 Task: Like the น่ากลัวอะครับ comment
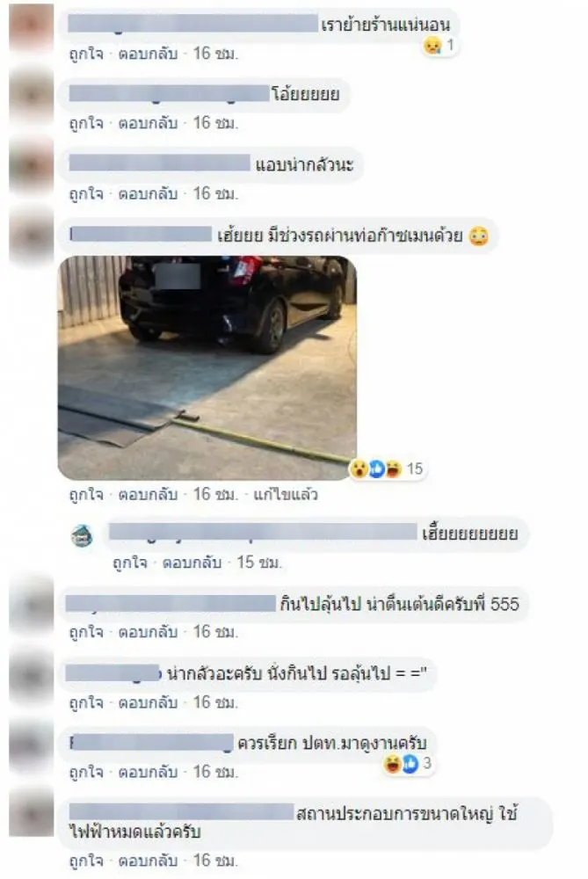click(x=86, y=701)
